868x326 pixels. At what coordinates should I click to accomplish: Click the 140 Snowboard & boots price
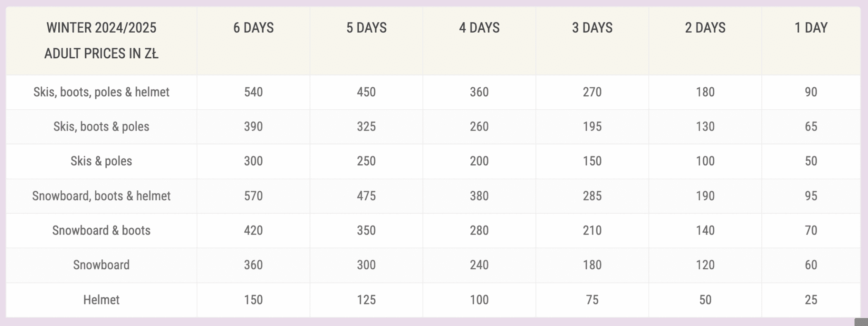[705, 230]
